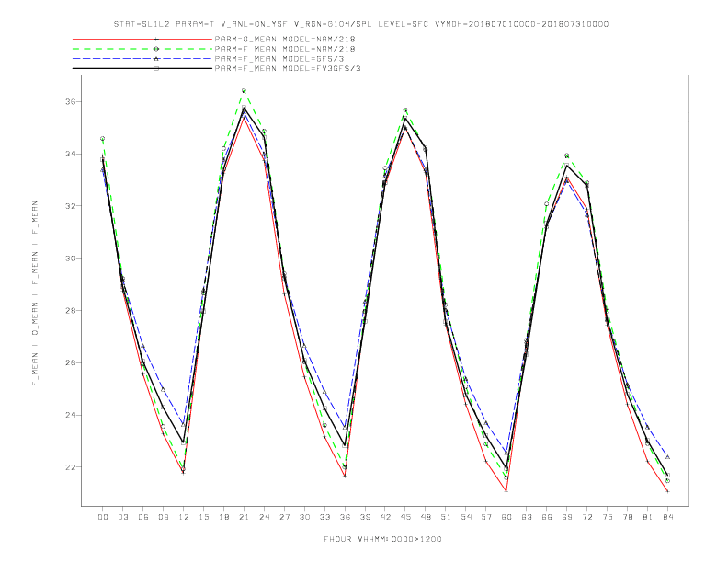Screen dimensions: 728x563
Task: Click x-axis forecast hour 48
Action: (426, 517)
